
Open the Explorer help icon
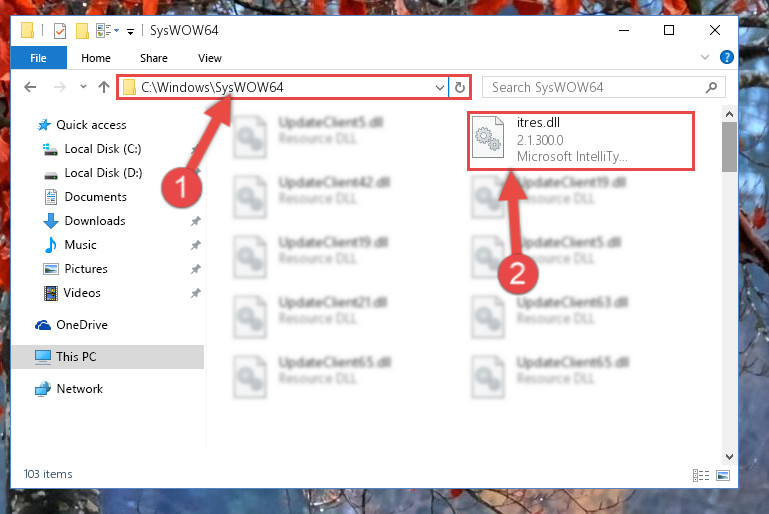tap(726, 57)
